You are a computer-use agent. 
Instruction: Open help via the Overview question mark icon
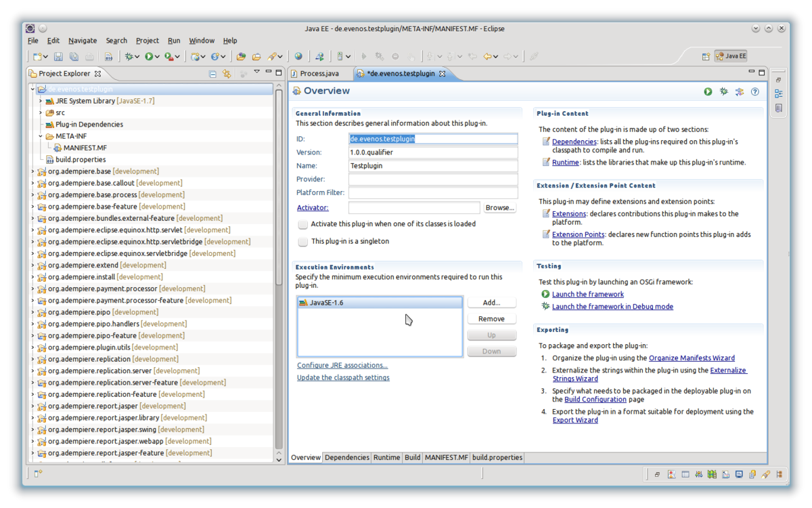click(755, 91)
